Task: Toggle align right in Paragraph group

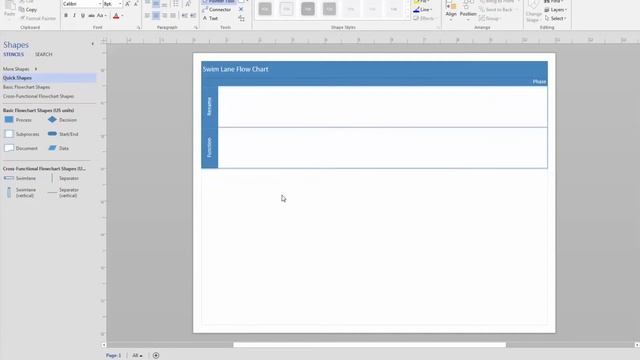Action: [x=164, y=16]
